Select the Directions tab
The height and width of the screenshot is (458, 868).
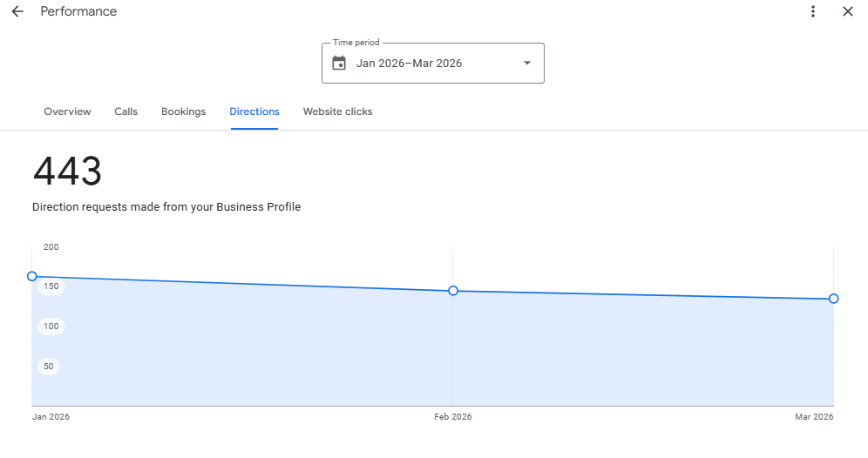[x=254, y=111]
